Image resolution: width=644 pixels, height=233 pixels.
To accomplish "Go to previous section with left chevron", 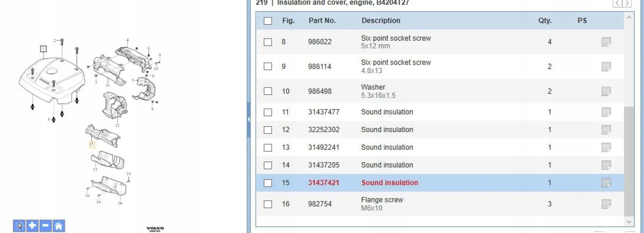I will tap(617, 3).
